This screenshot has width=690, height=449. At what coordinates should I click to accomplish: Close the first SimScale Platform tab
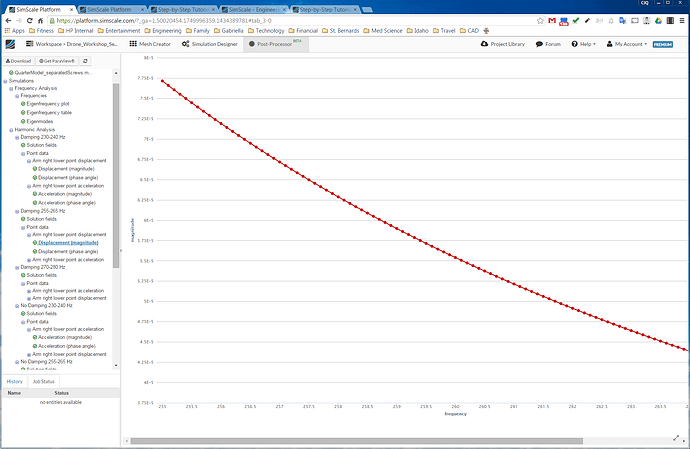[x=71, y=9]
